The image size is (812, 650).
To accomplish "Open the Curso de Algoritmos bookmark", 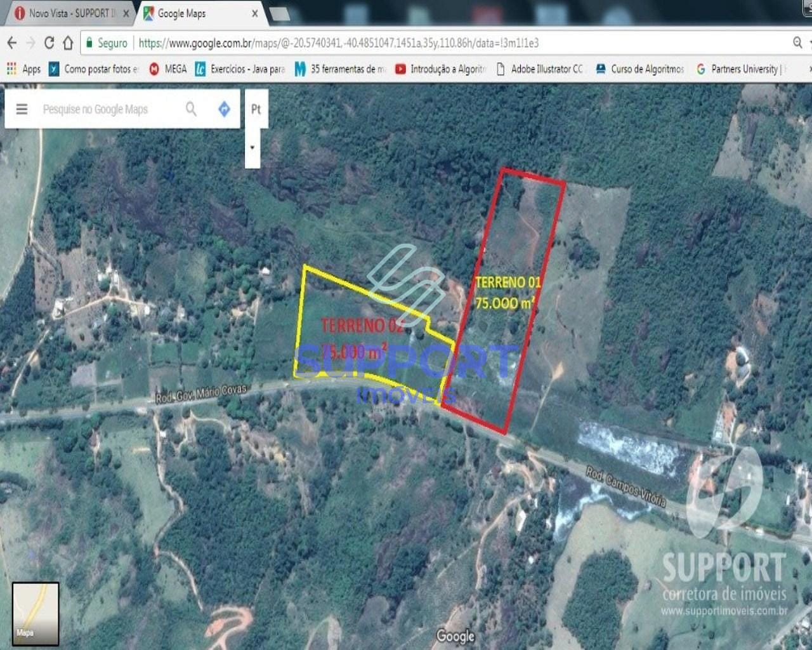I will 640,69.
